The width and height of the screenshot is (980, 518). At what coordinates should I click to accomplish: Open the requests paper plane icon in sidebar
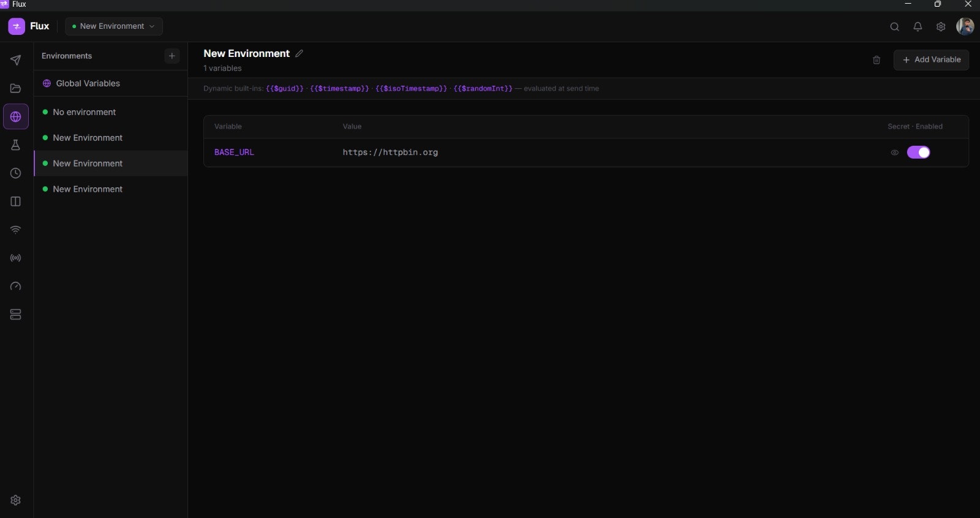tap(16, 60)
